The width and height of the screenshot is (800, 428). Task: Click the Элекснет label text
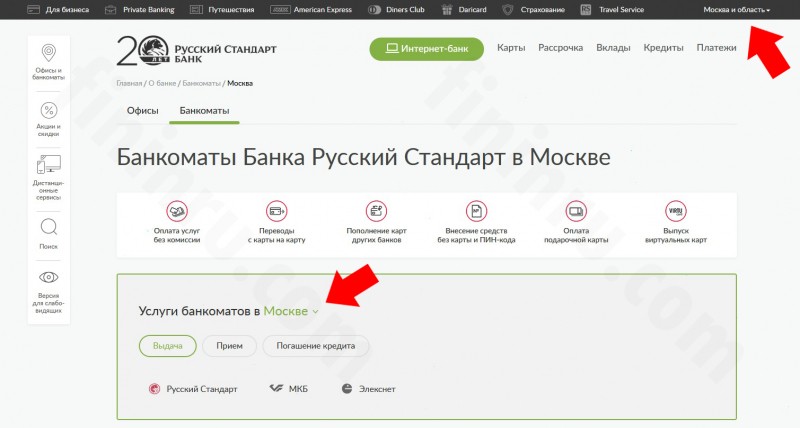tap(377, 389)
